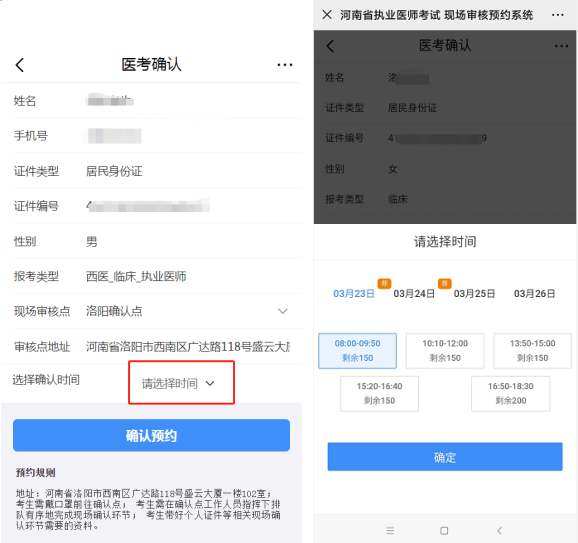Tap the Android home square icon
The width and height of the screenshot is (578, 543).
[x=444, y=530]
